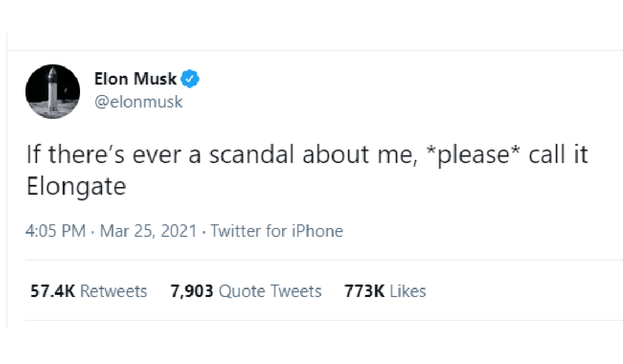Open Elon Musk's rocket profile avatar
This screenshot has height=364, width=623.
point(52,93)
